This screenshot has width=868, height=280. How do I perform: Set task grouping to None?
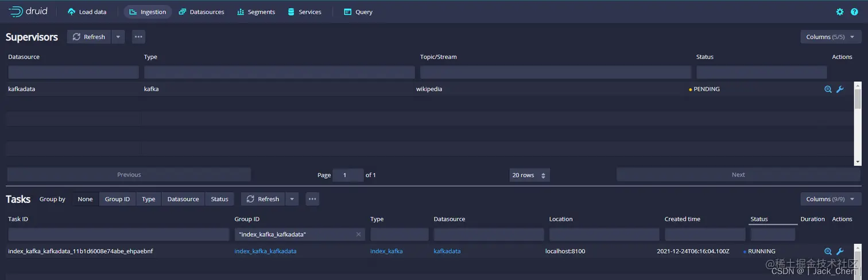click(85, 199)
